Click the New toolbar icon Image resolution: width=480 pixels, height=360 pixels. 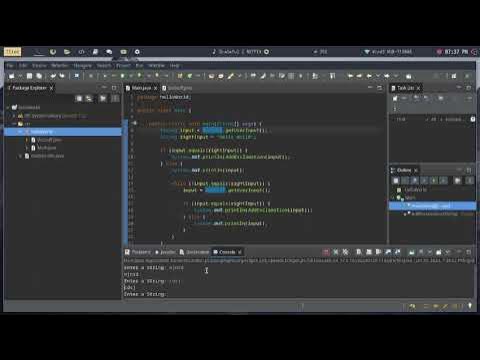point(11,76)
